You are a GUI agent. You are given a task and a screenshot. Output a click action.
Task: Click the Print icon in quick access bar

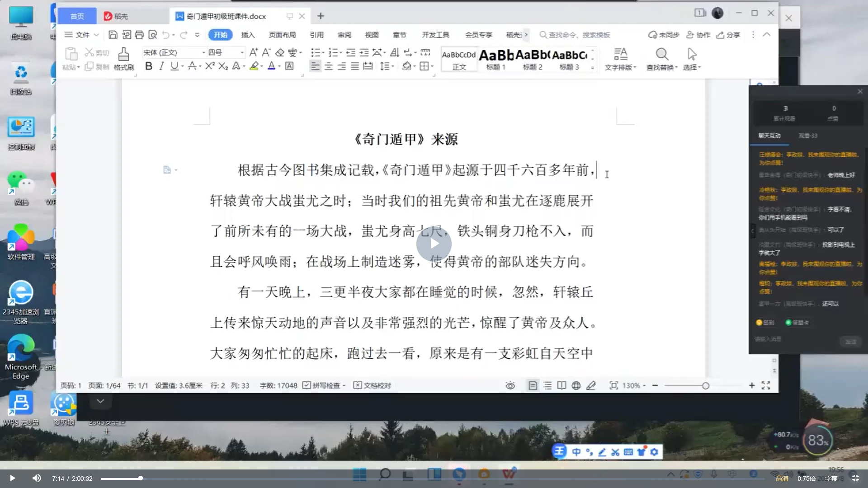click(x=139, y=35)
